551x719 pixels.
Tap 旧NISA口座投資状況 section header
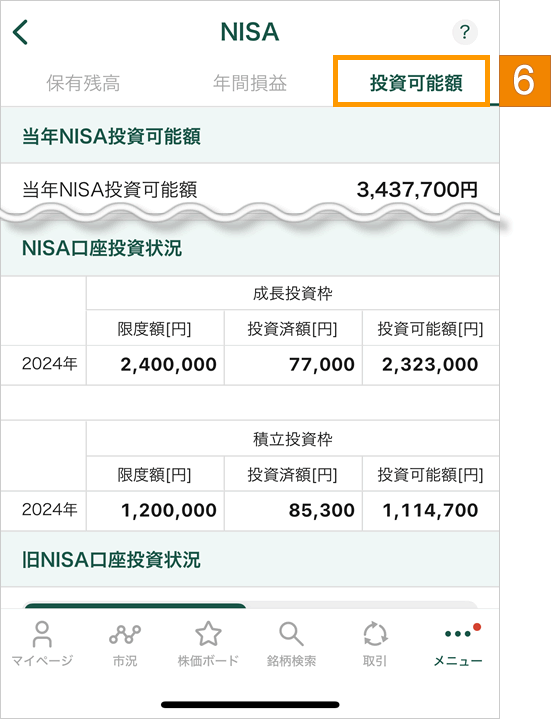250,559
